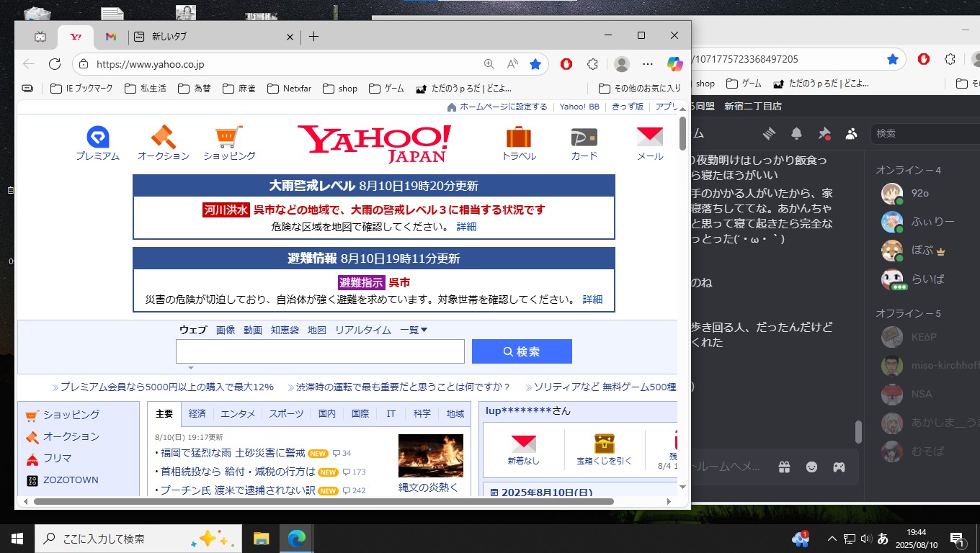Click 宝箱くじを引く treasure chest icon
This screenshot has height=553, width=980.
pyautogui.click(x=604, y=444)
